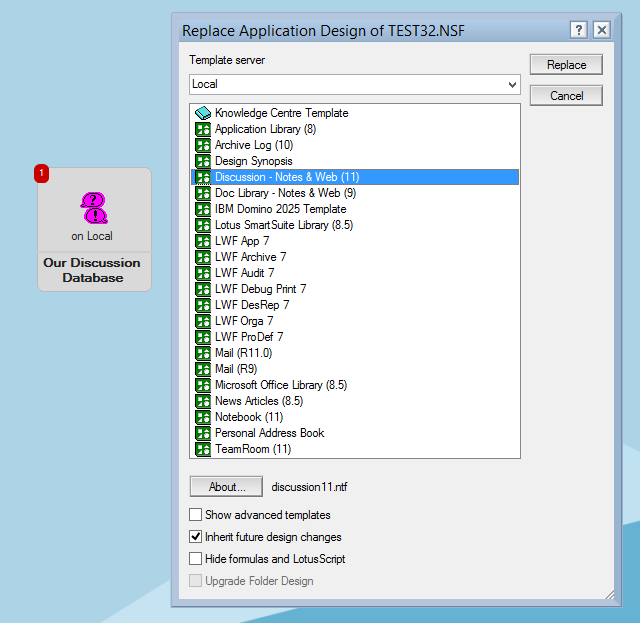Screen dimensions: 640x623
Task: Click the dialog resize grip corner
Action: (609, 596)
